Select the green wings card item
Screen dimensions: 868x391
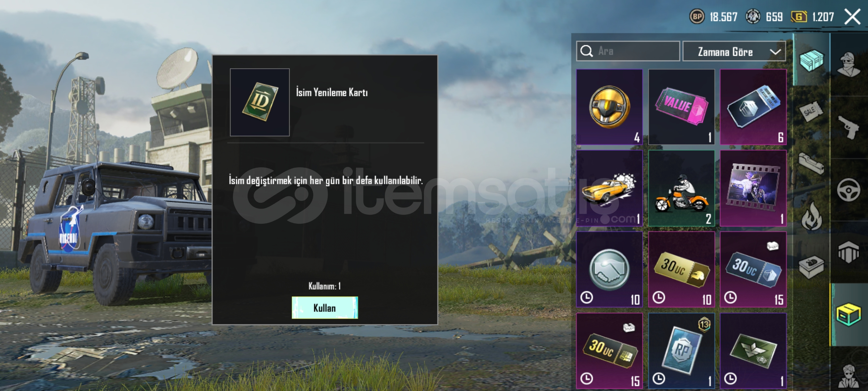click(x=753, y=351)
